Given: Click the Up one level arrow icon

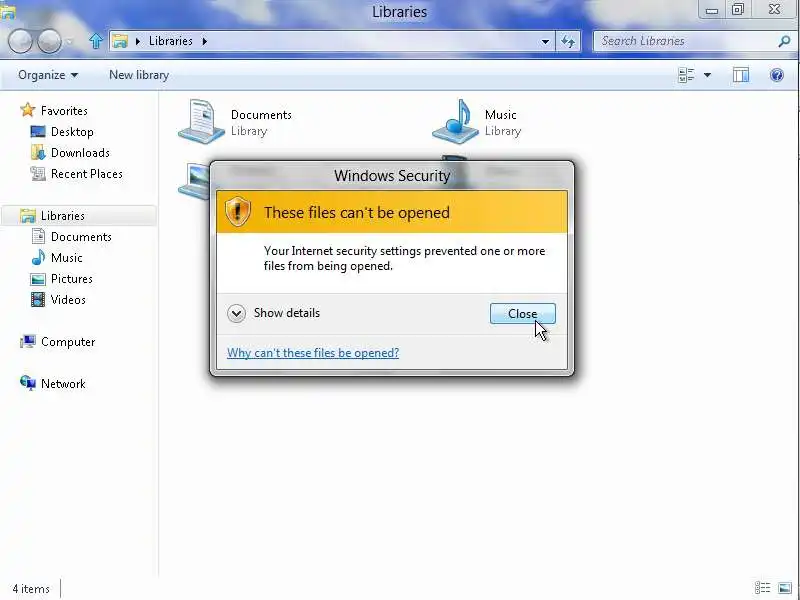Looking at the screenshot, I should coord(96,41).
